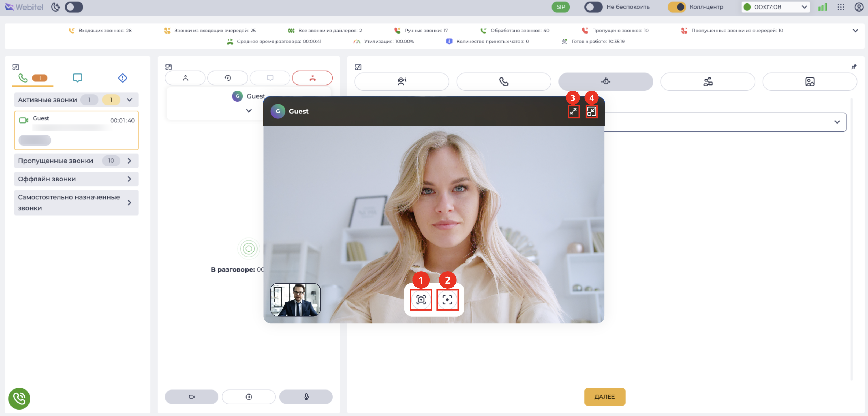
Task: Switch to the chats tab
Action: coord(78,78)
